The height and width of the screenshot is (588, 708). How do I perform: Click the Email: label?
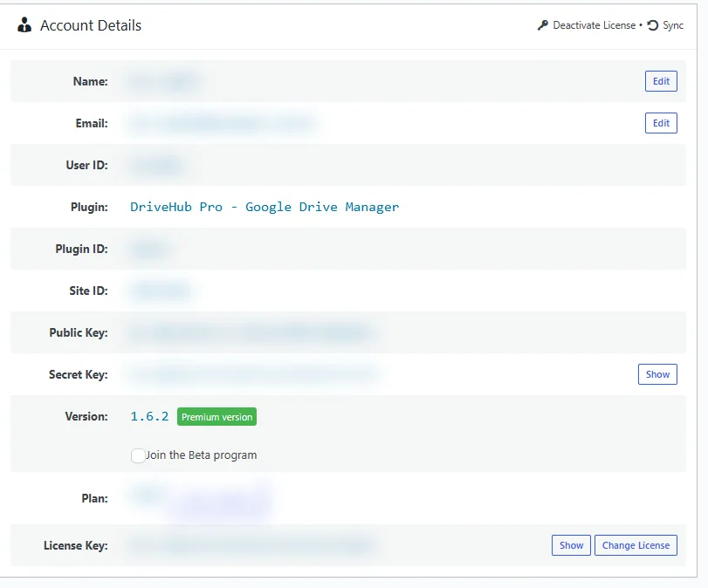click(92, 123)
